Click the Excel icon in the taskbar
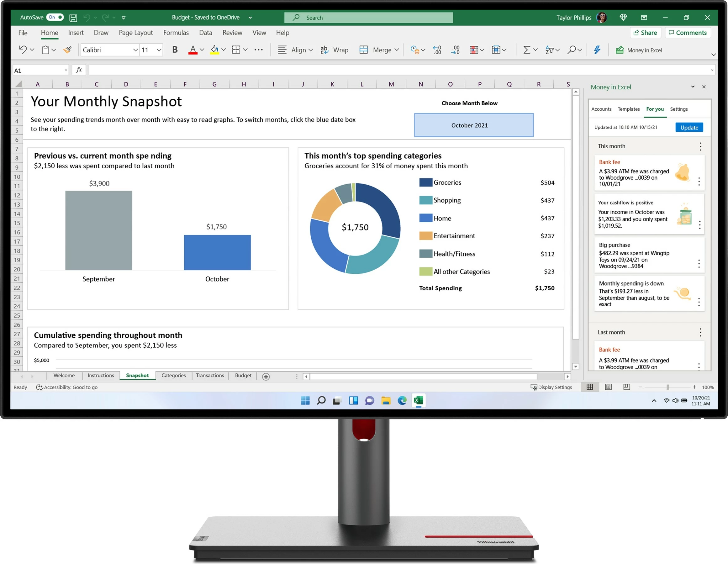Viewport: 728px width, 564px height. [419, 401]
